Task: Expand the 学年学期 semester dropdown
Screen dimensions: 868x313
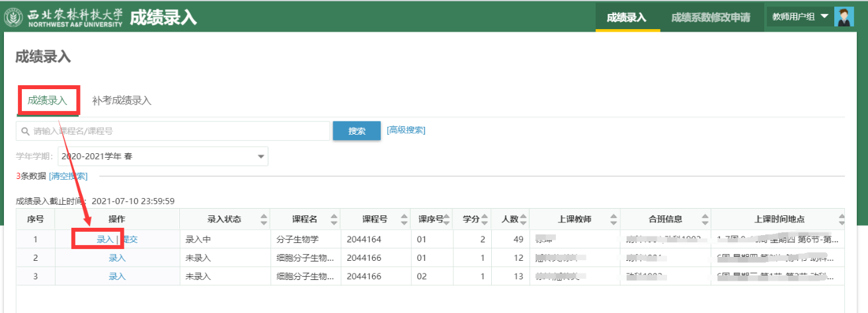Action: (261, 156)
